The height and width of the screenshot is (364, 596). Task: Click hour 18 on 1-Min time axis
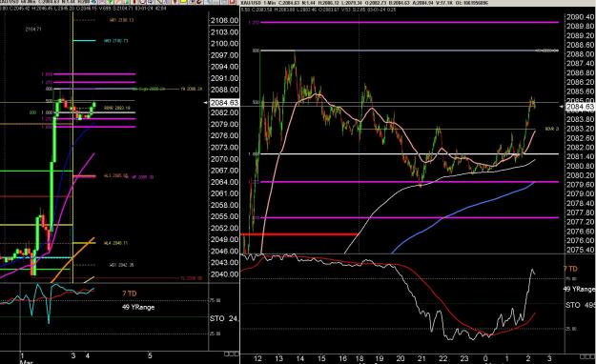point(360,358)
